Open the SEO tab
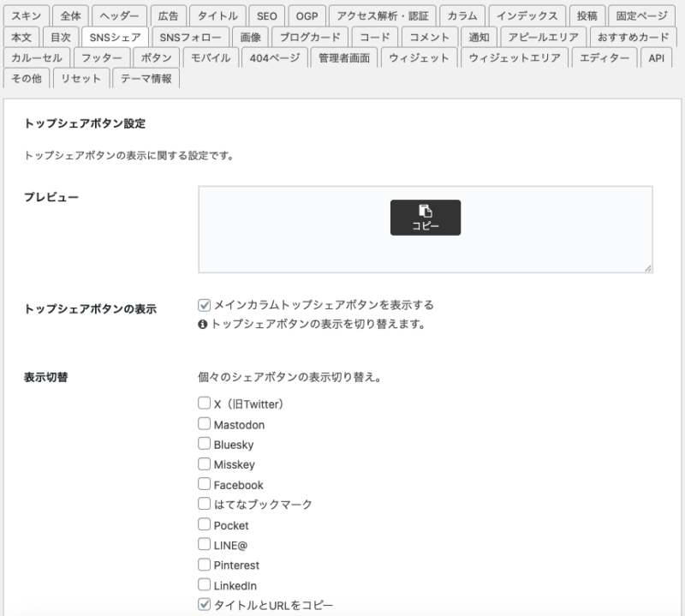 pos(266,16)
